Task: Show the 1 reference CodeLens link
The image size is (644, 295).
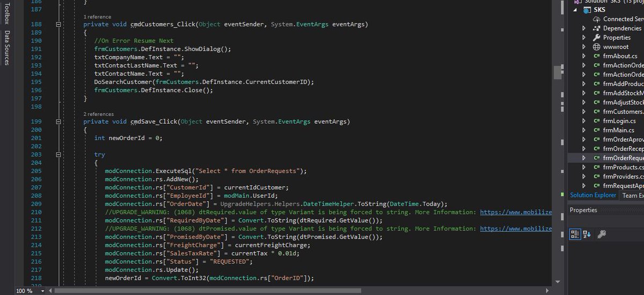Action: 97,17
